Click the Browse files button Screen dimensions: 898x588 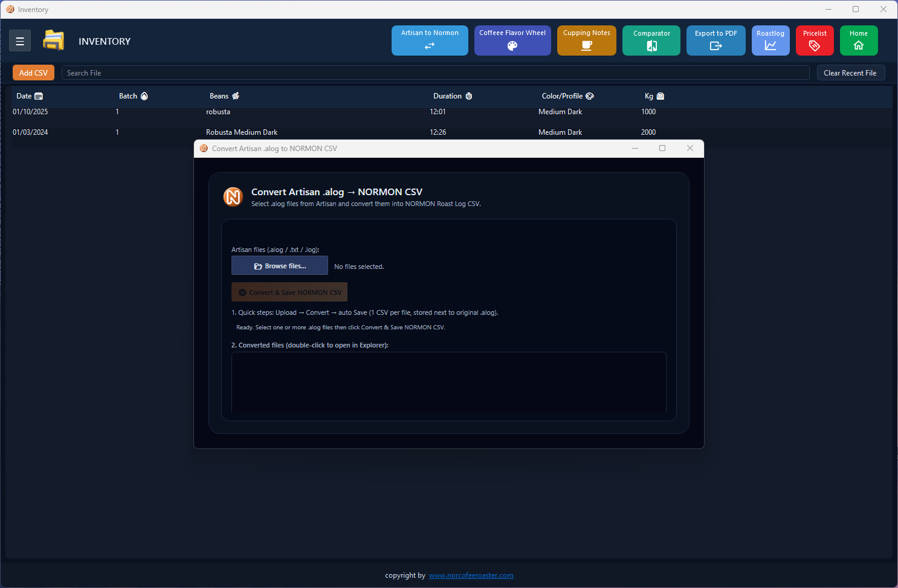click(x=279, y=265)
